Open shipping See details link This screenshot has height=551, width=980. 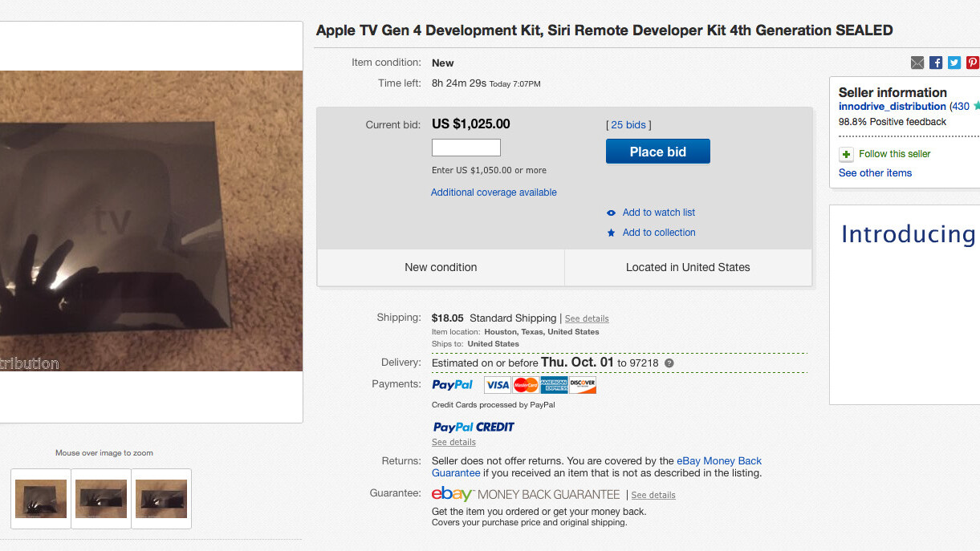(587, 319)
